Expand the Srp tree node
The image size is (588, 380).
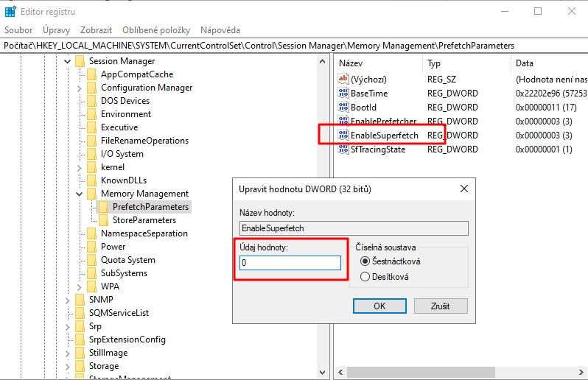pos(68,327)
